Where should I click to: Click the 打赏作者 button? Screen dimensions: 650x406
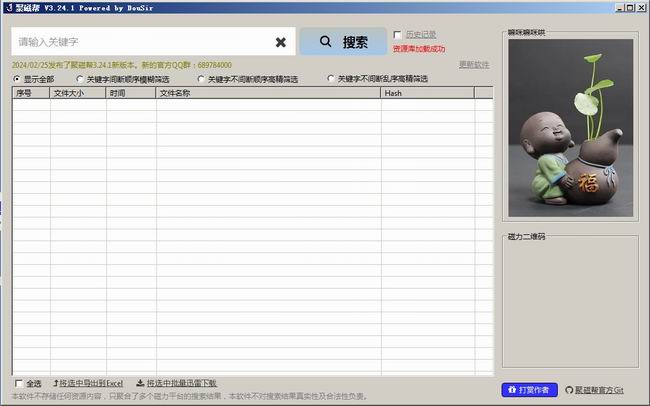[x=529, y=390]
